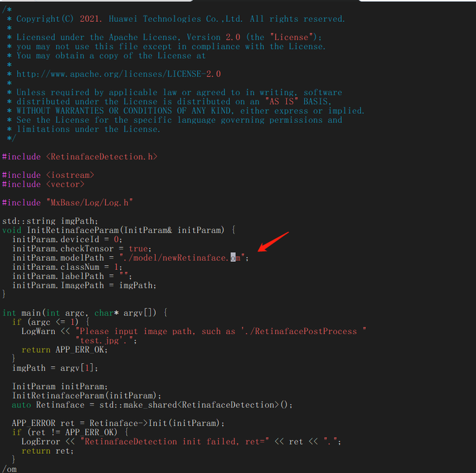Click the 'Unless required by applicable law' line
This screenshot has height=473, width=476.
(x=175, y=93)
